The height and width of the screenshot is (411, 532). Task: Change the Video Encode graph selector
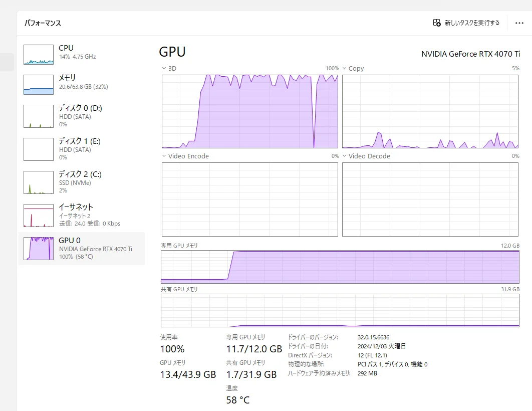point(164,156)
